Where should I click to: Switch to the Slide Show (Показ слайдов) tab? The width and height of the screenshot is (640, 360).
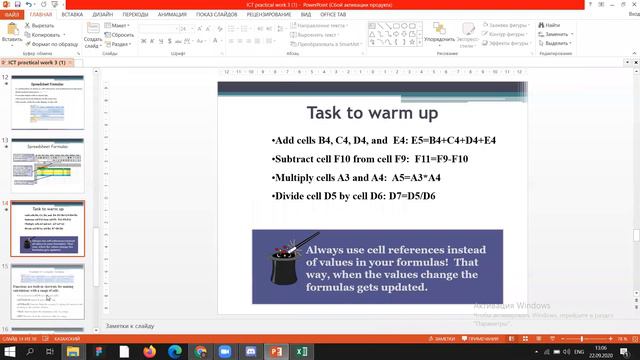(216, 14)
